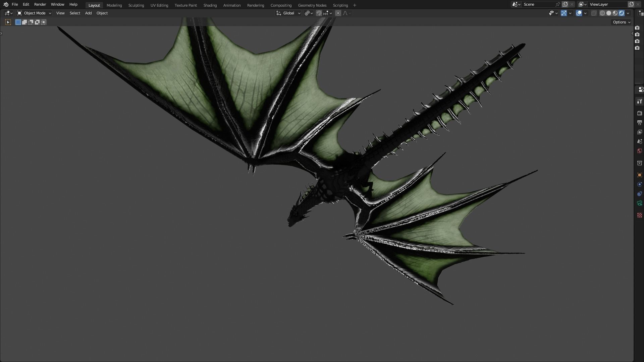The height and width of the screenshot is (362, 644).
Task: Open the Global transform orientation dropdown
Action: 288,13
